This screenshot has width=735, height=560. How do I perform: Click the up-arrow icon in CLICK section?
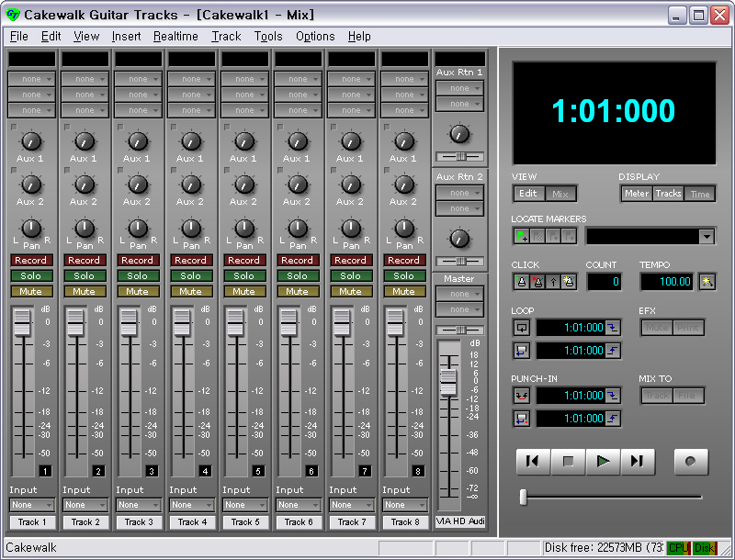[x=553, y=282]
